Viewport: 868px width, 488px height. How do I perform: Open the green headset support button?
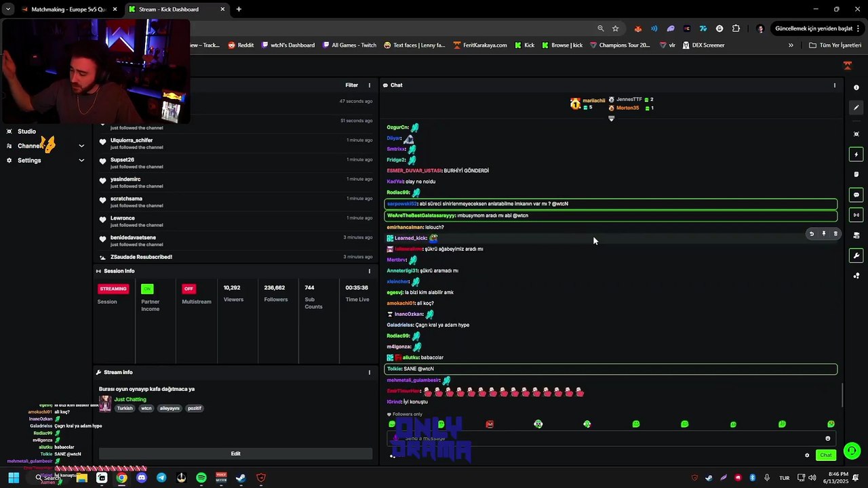[x=852, y=451]
